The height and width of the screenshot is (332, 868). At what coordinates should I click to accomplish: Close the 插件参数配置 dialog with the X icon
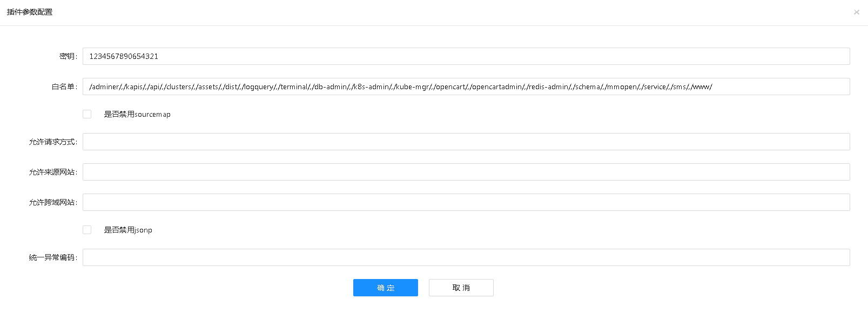click(856, 12)
